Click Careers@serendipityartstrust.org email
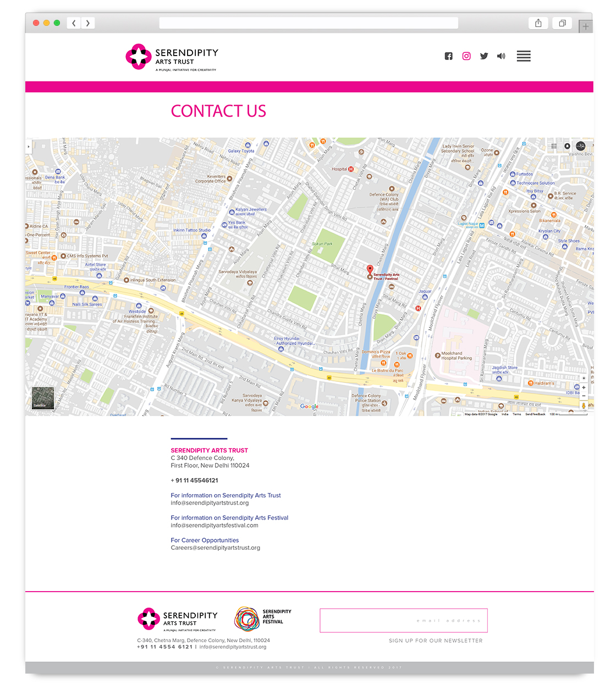This screenshot has width=616, height=689. pyautogui.click(x=216, y=548)
